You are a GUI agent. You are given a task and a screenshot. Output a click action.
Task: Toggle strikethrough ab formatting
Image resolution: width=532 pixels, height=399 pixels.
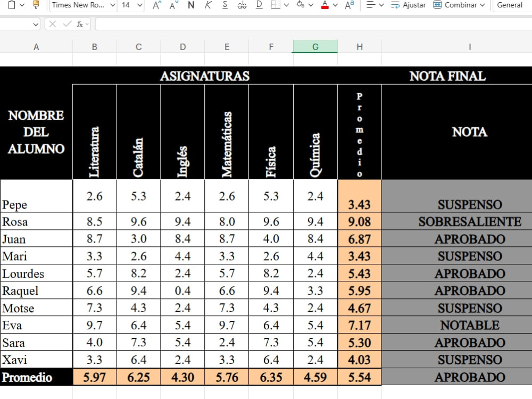tap(242, 5)
